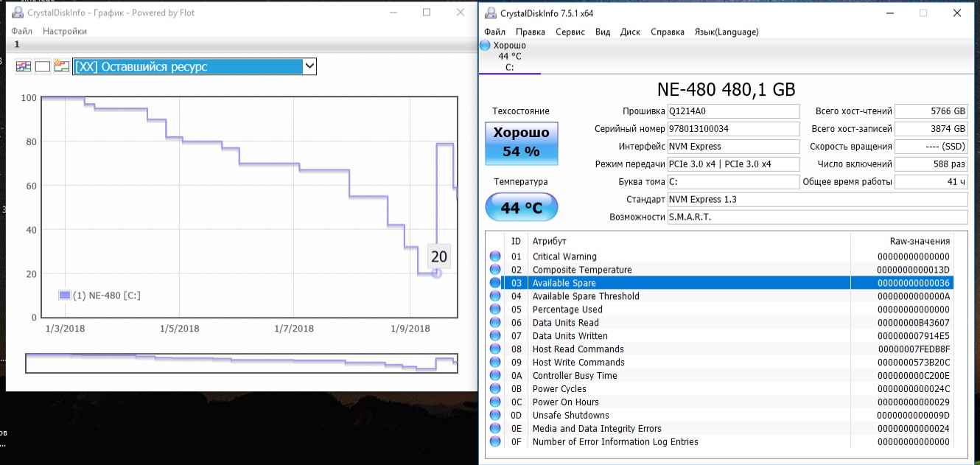Click the Available Spare Threshold status orb
Image resolution: width=980 pixels, height=465 pixels.
(x=495, y=296)
